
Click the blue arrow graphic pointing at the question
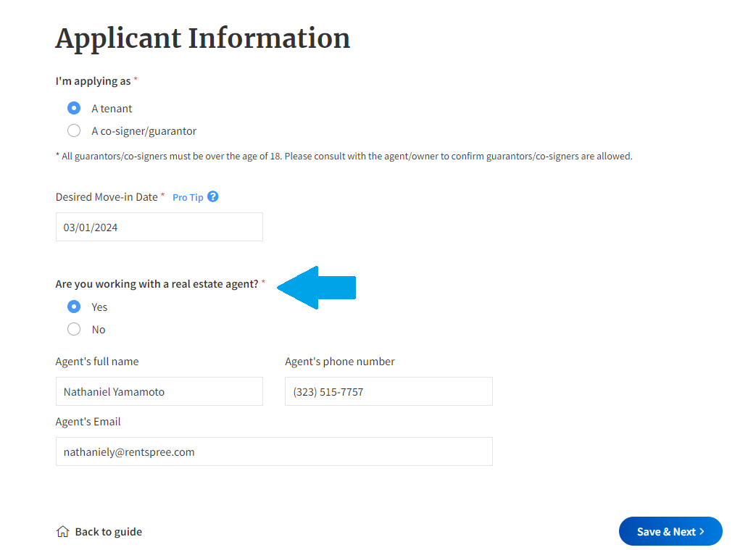pyautogui.click(x=315, y=287)
